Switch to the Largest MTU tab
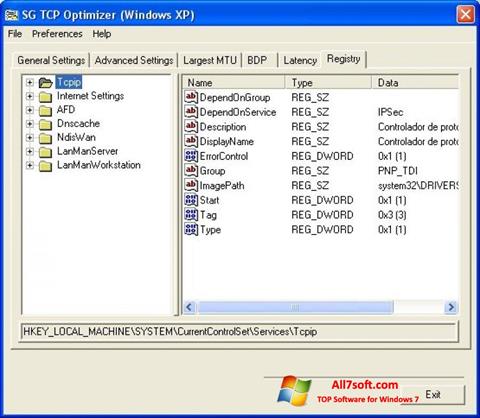The height and width of the screenshot is (418, 480). [x=210, y=60]
